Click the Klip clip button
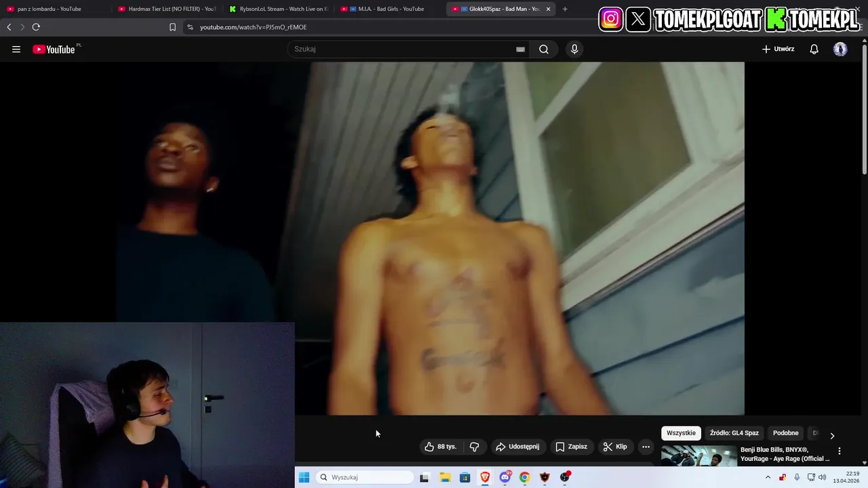The height and width of the screenshot is (488, 868). click(x=616, y=447)
